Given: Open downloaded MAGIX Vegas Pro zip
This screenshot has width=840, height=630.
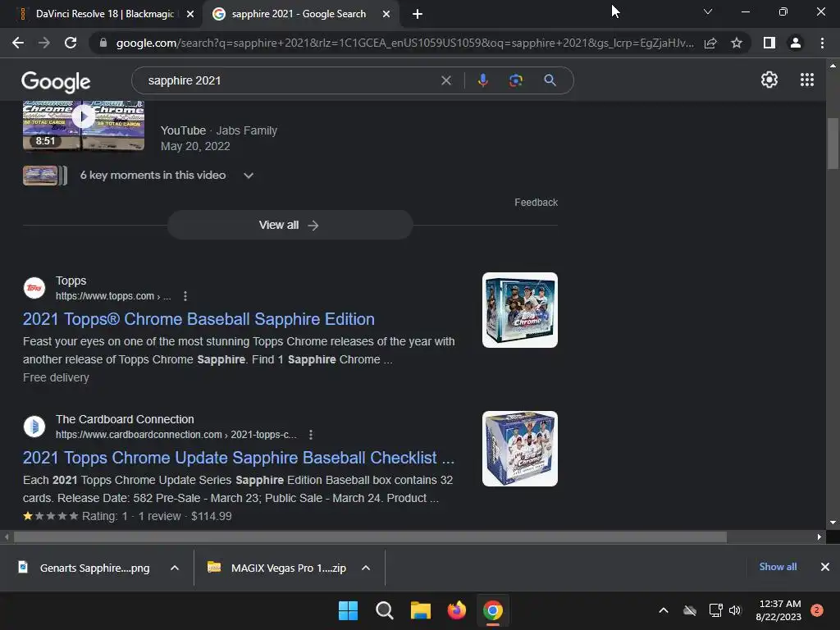Looking at the screenshot, I should point(277,568).
